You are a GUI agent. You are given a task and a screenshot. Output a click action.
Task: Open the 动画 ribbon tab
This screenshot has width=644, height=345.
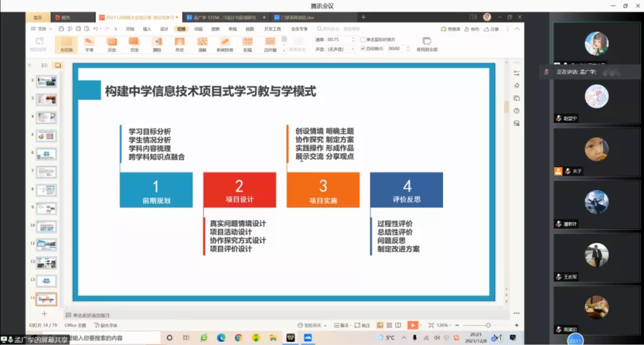[199, 29]
